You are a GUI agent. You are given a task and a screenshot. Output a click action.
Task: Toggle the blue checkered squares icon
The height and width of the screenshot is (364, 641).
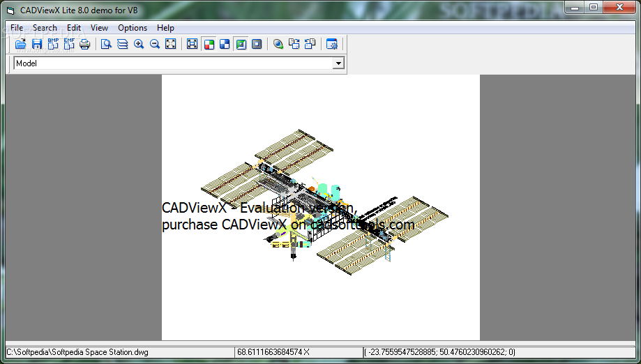point(225,44)
